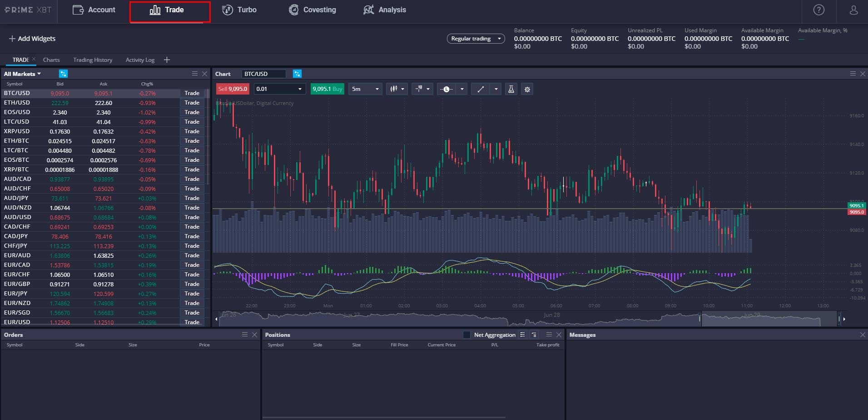Click the chart navigator range window
868x420 pixels.
coord(769,319)
